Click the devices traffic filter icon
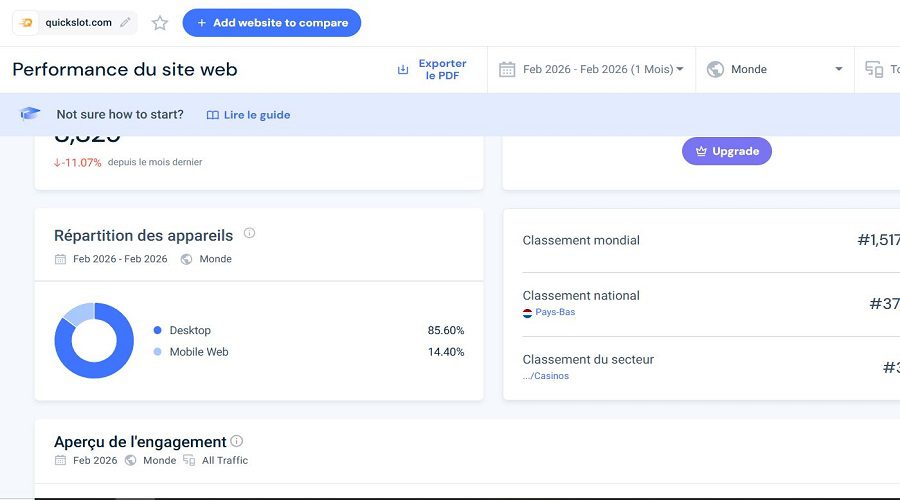 [x=874, y=69]
